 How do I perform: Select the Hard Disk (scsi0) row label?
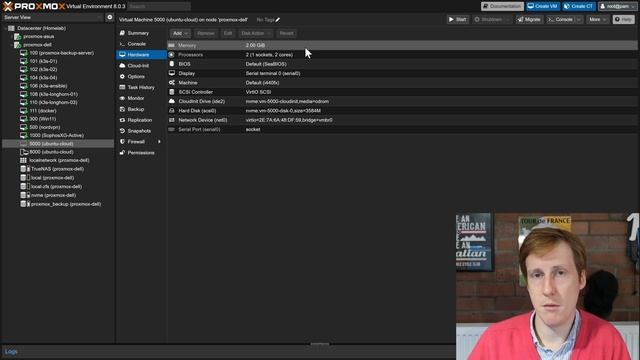coord(197,111)
